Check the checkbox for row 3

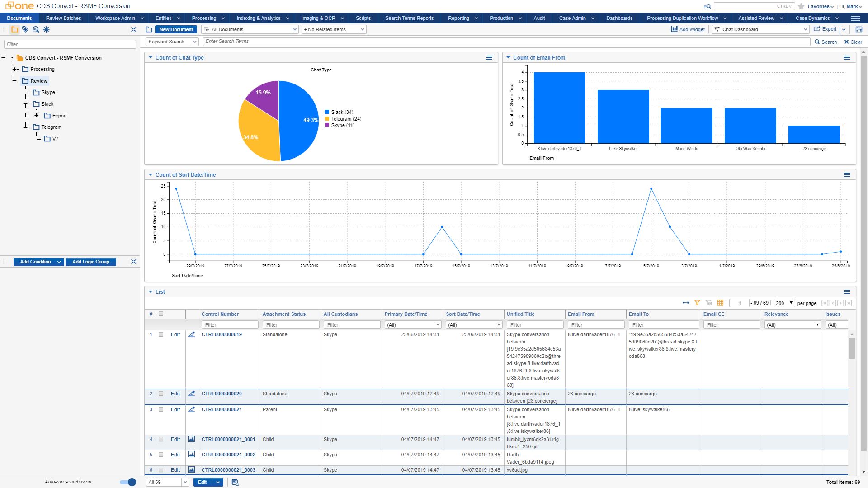pos(161,409)
